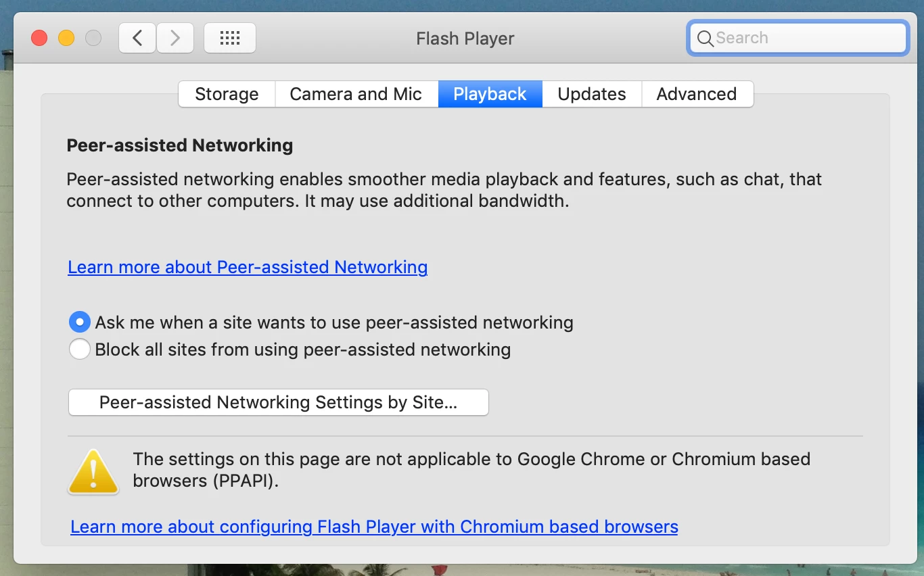Follow the link about configuring Chromium based browsers
This screenshot has width=924, height=576.
374,527
